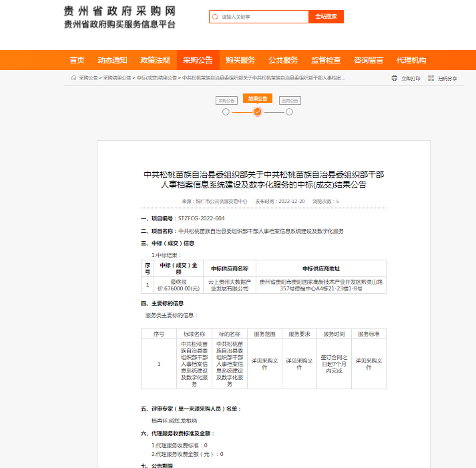Click the home icon in breadcrumb

73,77
